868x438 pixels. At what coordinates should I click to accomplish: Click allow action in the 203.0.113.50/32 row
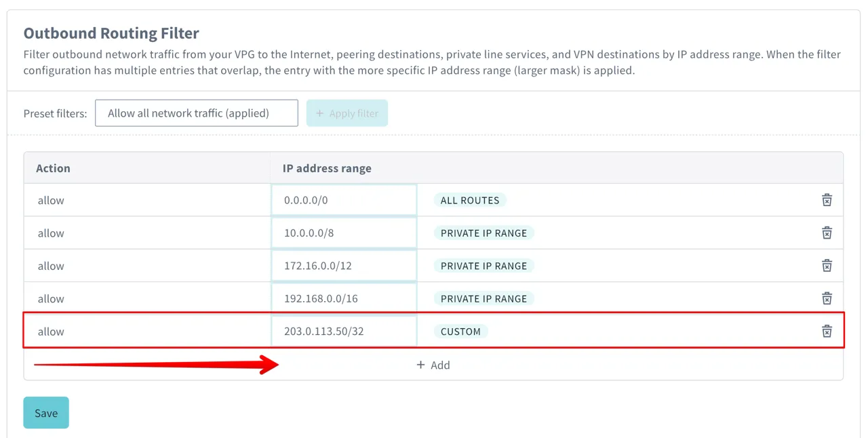click(x=51, y=332)
